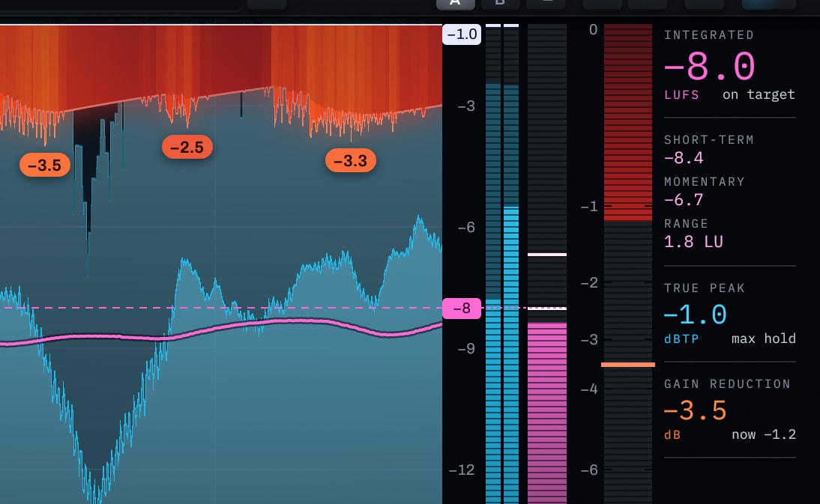Click the left channel blue peak meter
820x504 pixels.
tap(493, 264)
